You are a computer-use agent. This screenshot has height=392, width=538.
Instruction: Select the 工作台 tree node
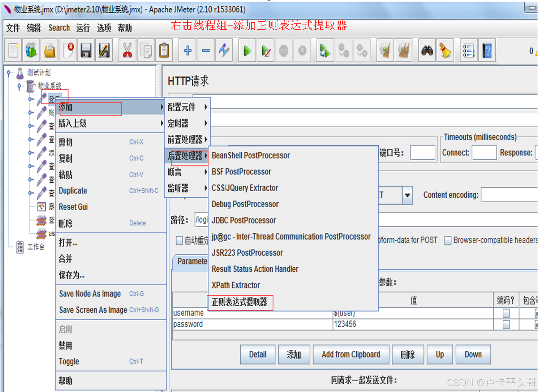tap(36, 247)
